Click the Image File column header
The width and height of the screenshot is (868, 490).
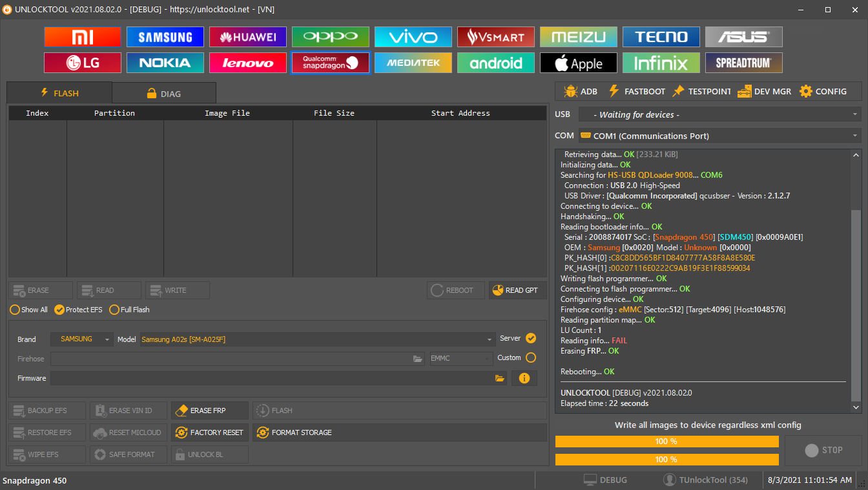point(227,113)
